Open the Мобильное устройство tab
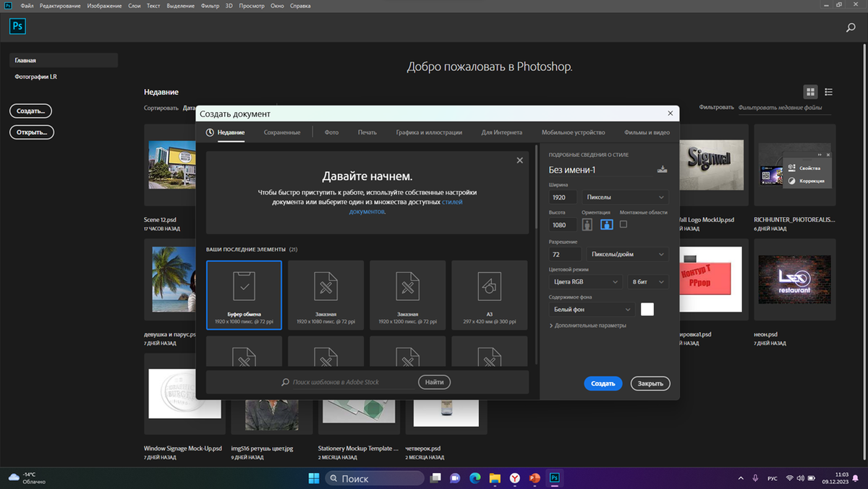Screen dimensions: 868x489 click(574, 132)
